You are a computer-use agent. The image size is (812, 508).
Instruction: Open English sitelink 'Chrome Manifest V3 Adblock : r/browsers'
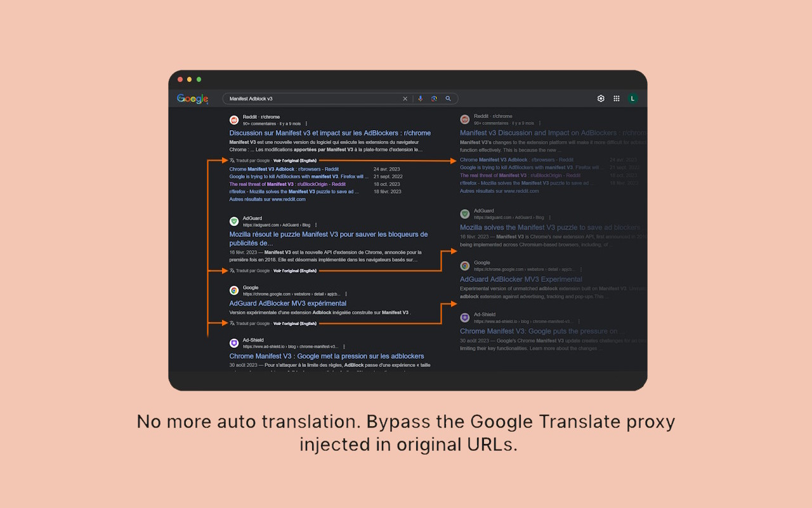pyautogui.click(x=516, y=160)
